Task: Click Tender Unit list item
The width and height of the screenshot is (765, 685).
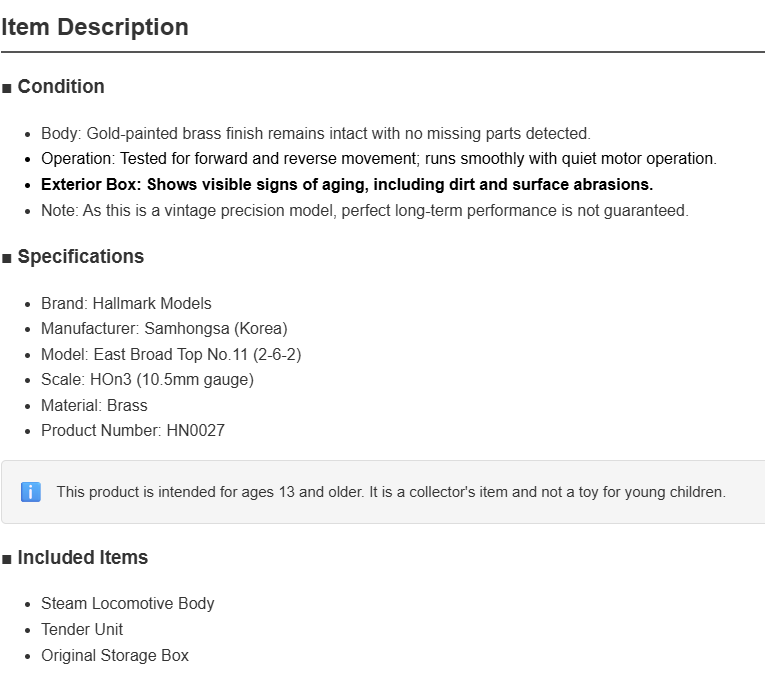Action: pos(82,629)
